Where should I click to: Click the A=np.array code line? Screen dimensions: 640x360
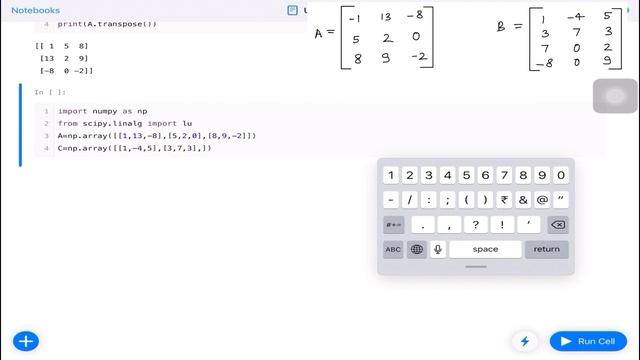point(157,136)
